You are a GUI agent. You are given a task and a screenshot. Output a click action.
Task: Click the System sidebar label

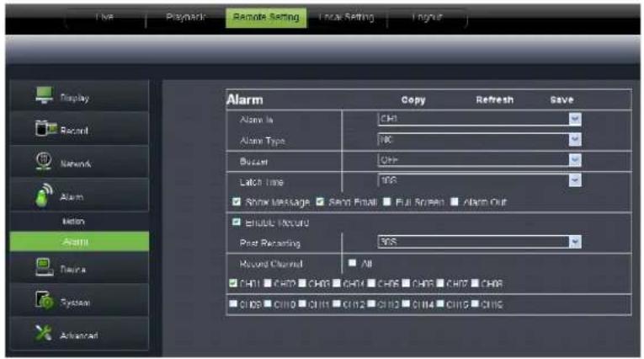[x=75, y=303]
